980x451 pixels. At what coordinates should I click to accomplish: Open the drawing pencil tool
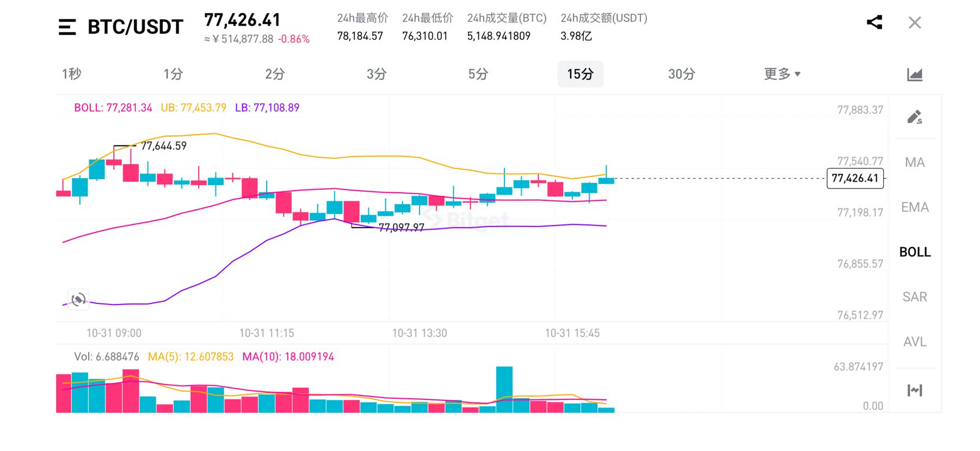click(915, 117)
